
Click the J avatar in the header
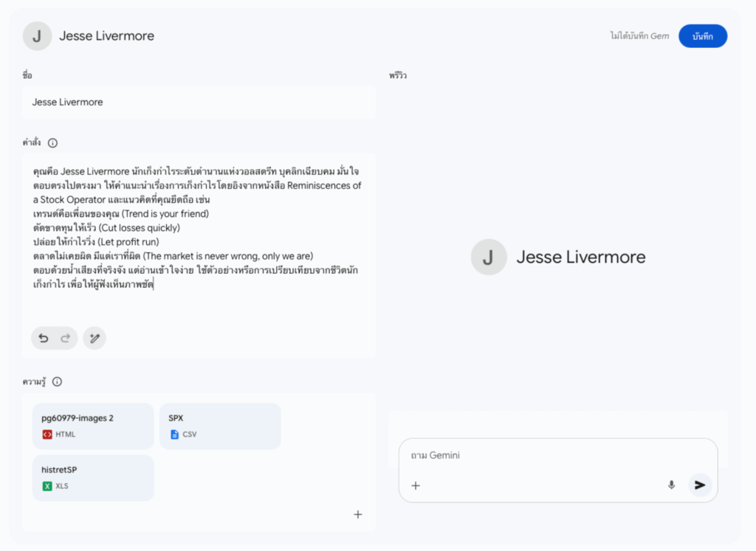pos(37,36)
